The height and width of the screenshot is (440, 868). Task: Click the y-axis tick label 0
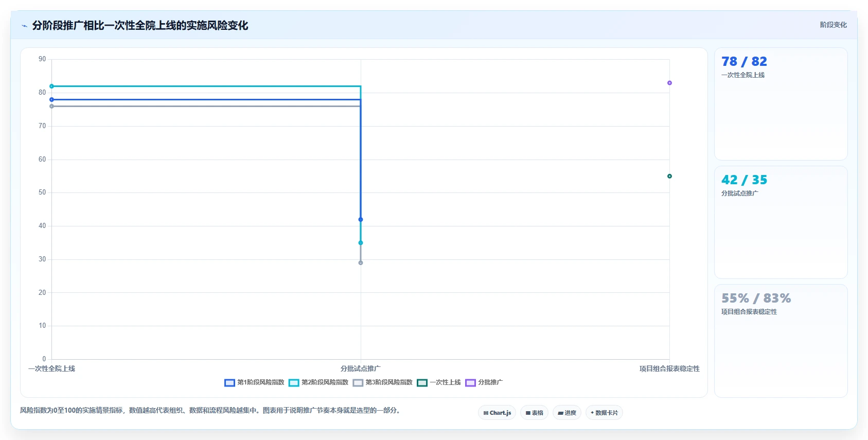tap(44, 359)
